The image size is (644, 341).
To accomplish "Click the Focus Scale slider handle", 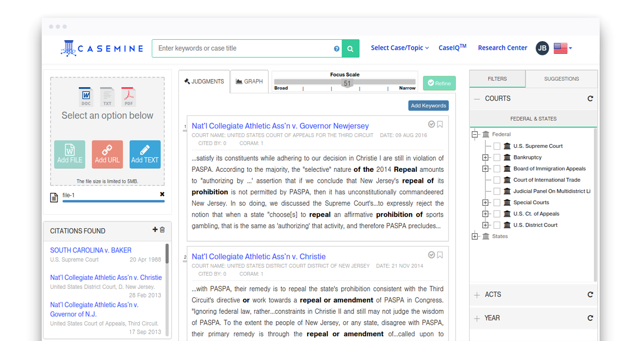I will tap(347, 84).
